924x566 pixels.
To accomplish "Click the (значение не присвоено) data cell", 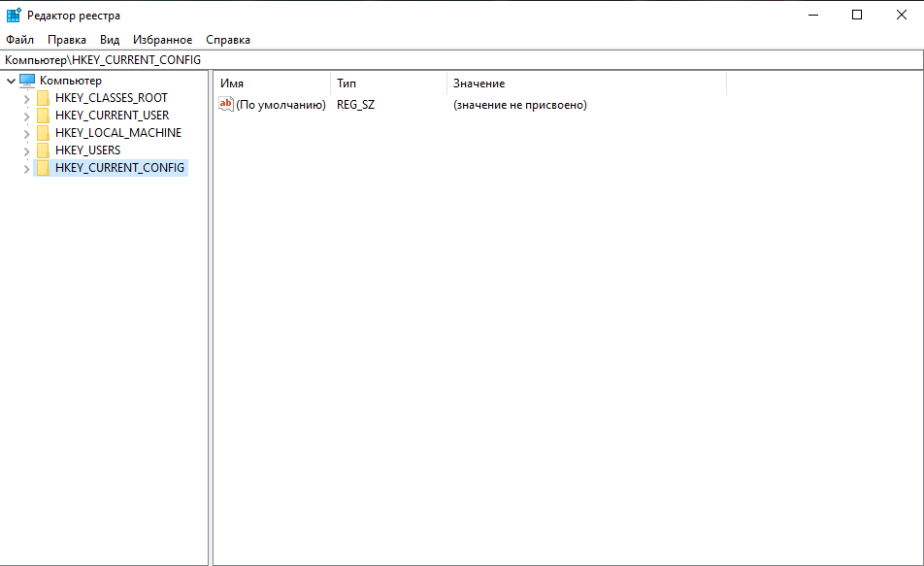I will pyautogui.click(x=520, y=105).
